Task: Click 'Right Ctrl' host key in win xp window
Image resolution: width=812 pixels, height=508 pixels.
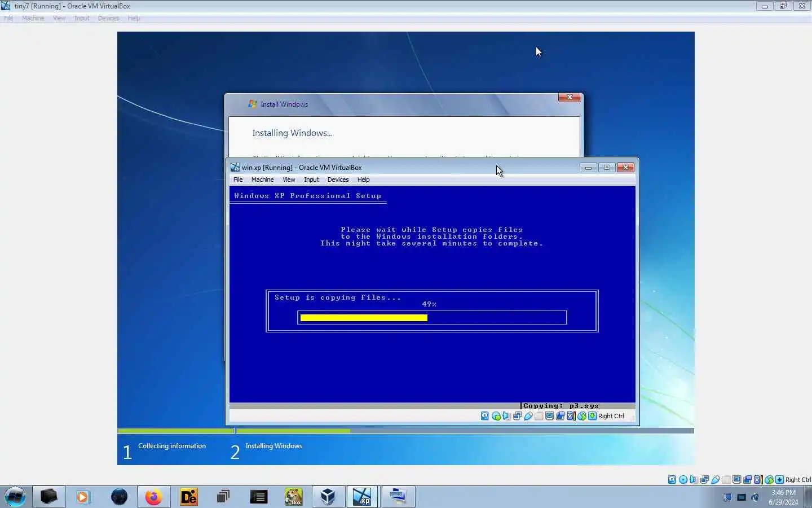Action: [611, 416]
